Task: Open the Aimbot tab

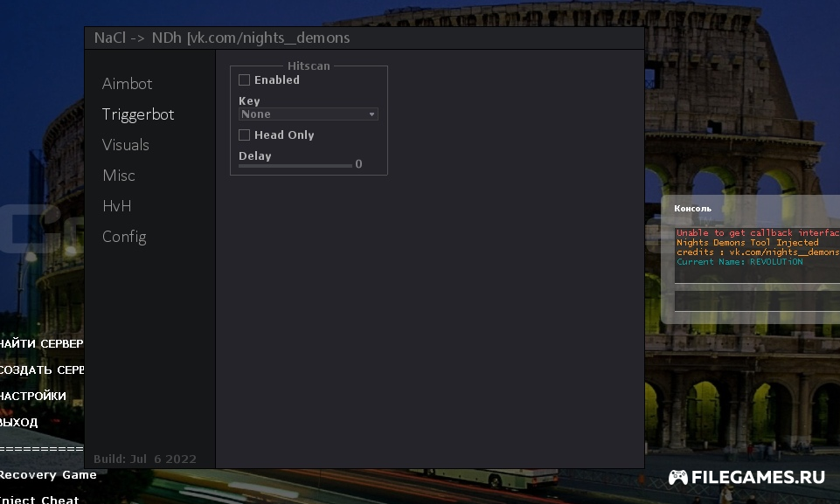Action: tap(127, 84)
